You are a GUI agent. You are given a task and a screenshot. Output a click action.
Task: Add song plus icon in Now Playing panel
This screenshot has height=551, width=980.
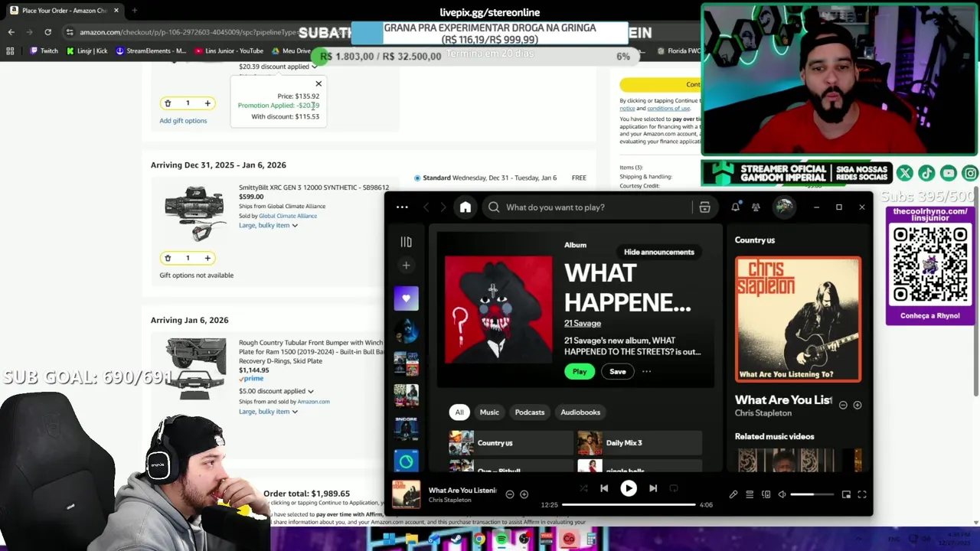tap(857, 405)
